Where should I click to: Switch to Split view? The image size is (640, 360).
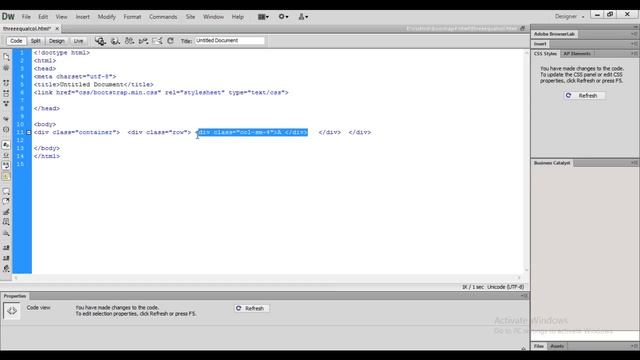(36, 41)
